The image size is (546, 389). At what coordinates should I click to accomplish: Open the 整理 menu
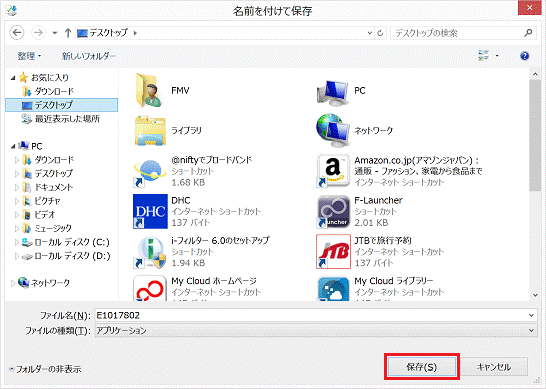click(29, 56)
